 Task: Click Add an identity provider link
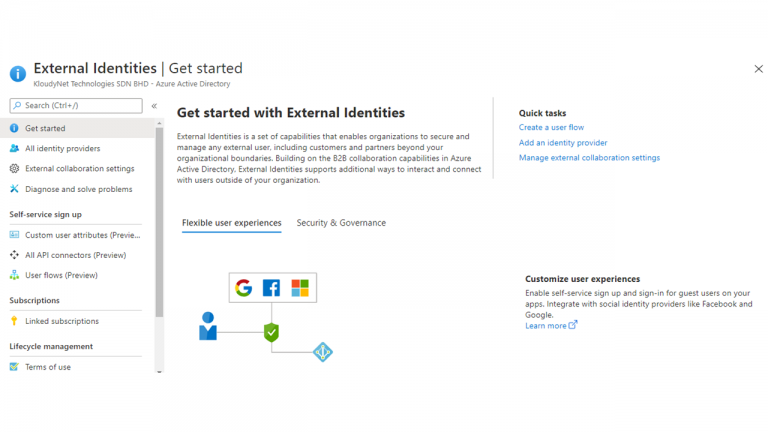click(x=562, y=143)
